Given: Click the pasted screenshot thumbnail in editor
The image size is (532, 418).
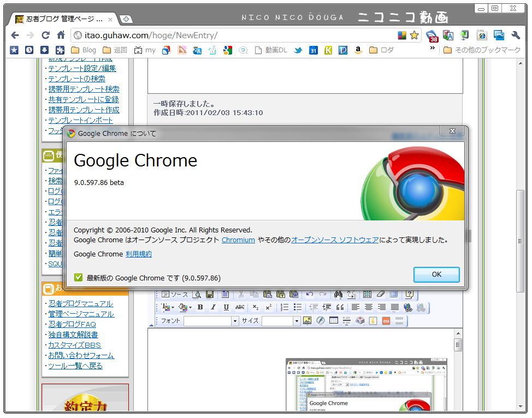Looking at the screenshot, I should 367,384.
